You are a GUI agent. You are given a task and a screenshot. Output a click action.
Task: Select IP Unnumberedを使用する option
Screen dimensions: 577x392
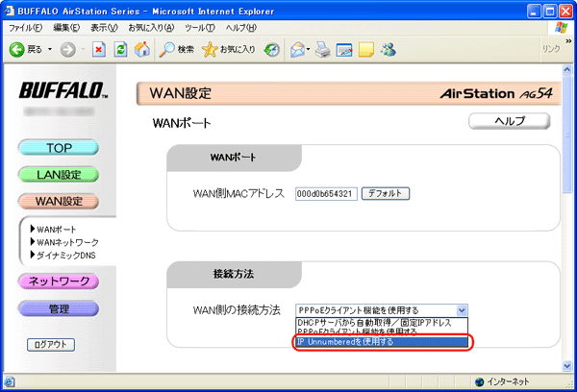click(x=382, y=342)
